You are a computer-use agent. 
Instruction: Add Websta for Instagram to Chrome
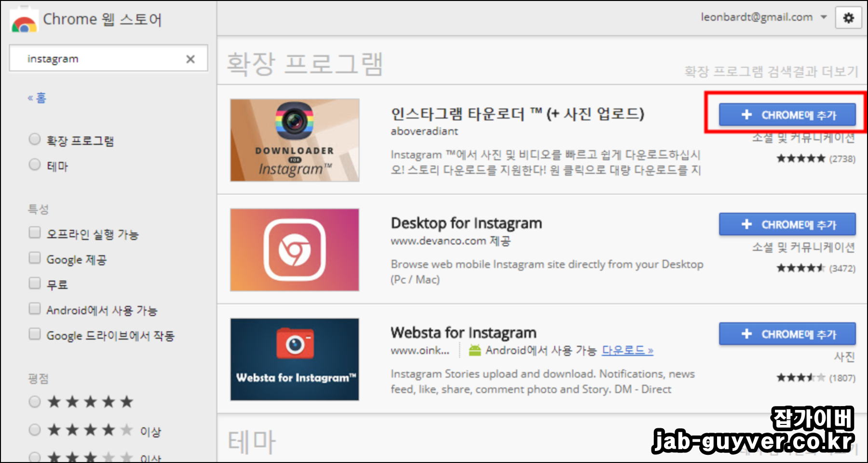click(787, 334)
